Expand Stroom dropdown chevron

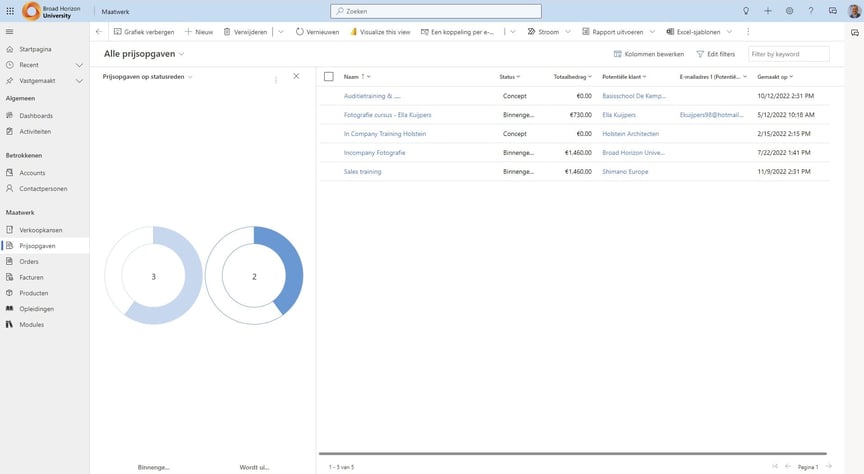point(568,32)
